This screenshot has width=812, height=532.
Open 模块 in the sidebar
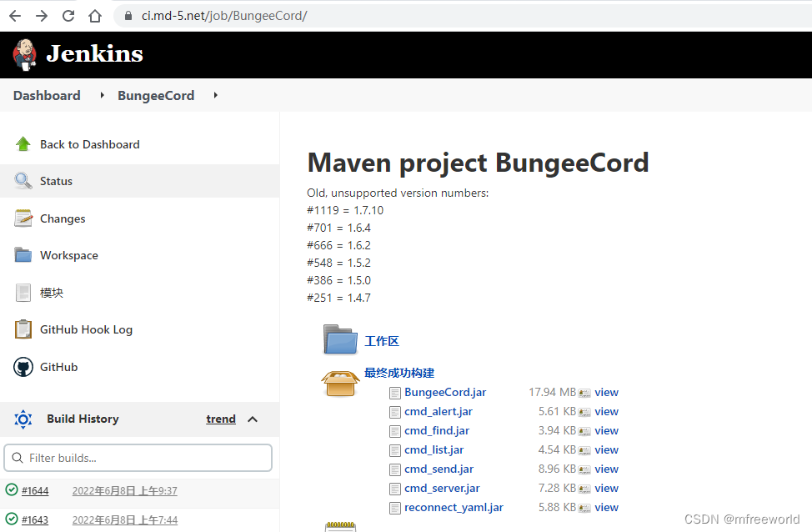click(x=52, y=293)
